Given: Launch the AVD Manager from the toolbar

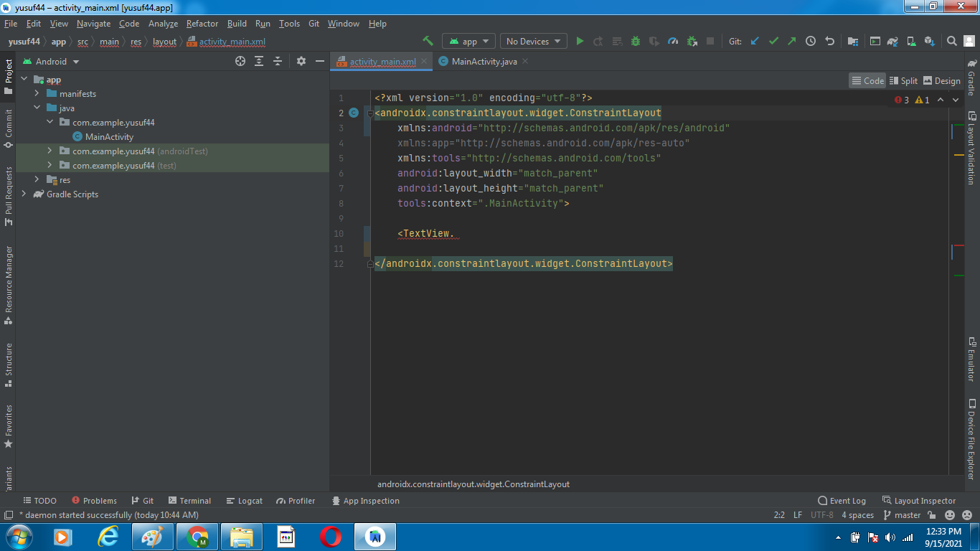Looking at the screenshot, I should coord(912,41).
